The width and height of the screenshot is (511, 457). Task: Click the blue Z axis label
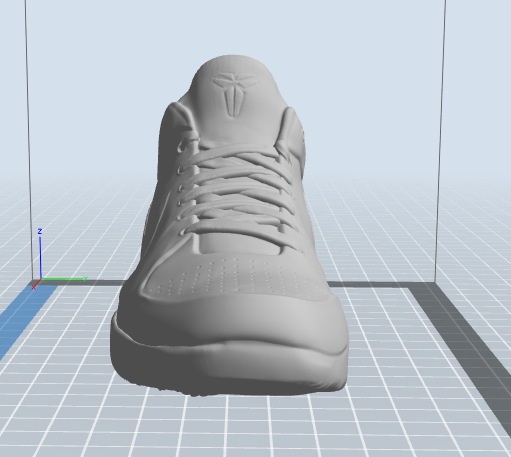coord(40,231)
